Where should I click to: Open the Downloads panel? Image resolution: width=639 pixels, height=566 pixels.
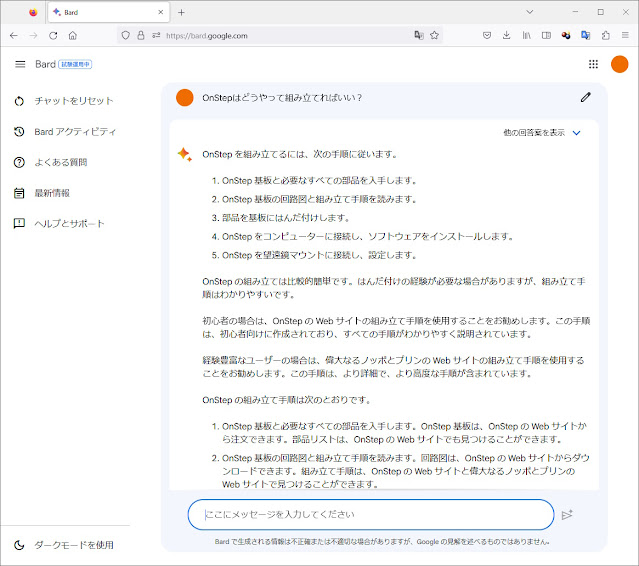click(507, 35)
